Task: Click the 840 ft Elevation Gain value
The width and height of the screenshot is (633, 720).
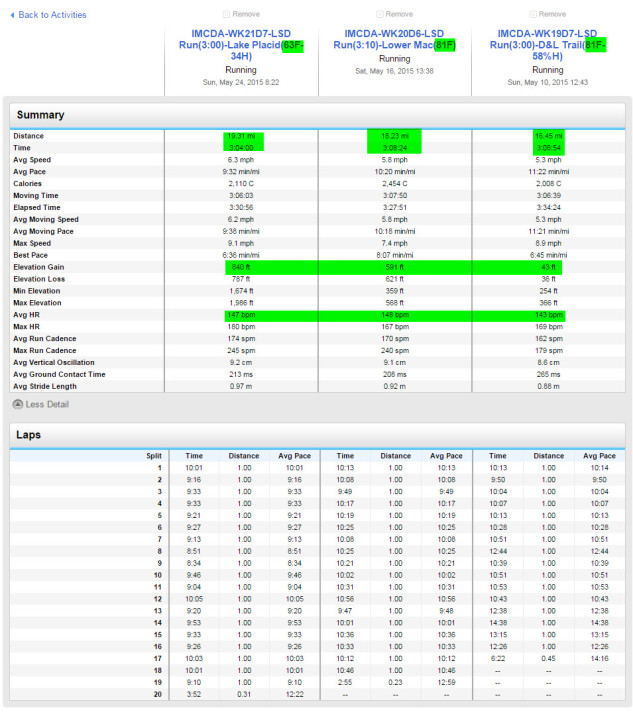Action: (241, 267)
